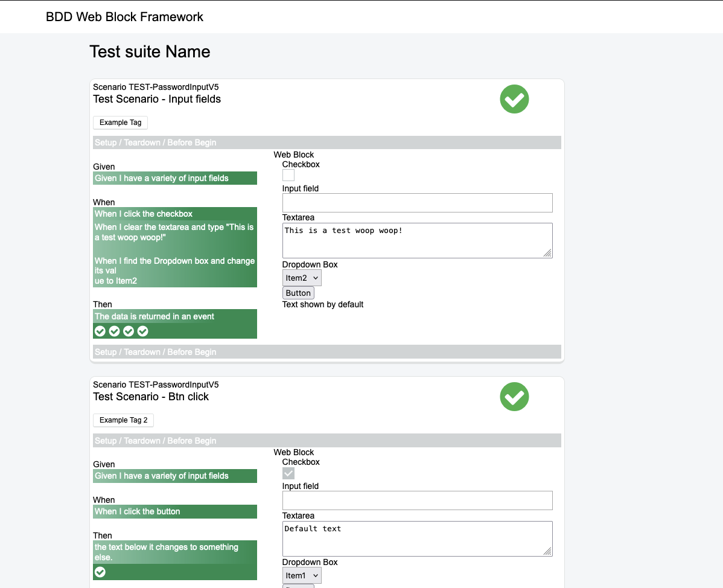Focus the Input field in the second Web Block

(417, 500)
